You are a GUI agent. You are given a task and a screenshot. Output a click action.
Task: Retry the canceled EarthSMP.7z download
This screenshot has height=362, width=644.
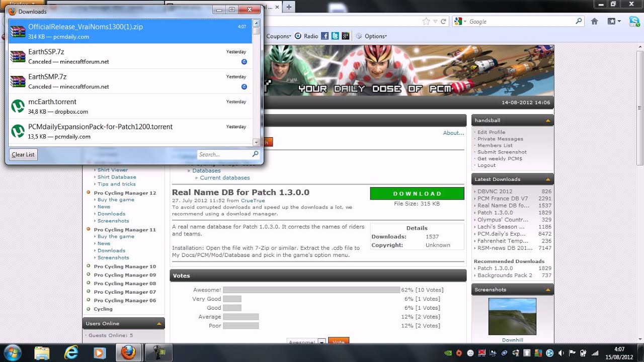[x=244, y=86]
